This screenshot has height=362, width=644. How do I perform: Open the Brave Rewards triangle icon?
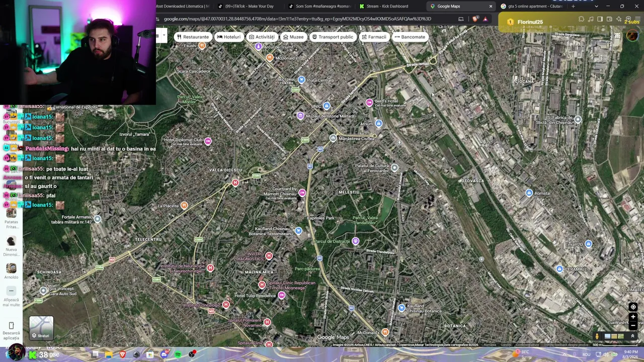pyautogui.click(x=485, y=19)
